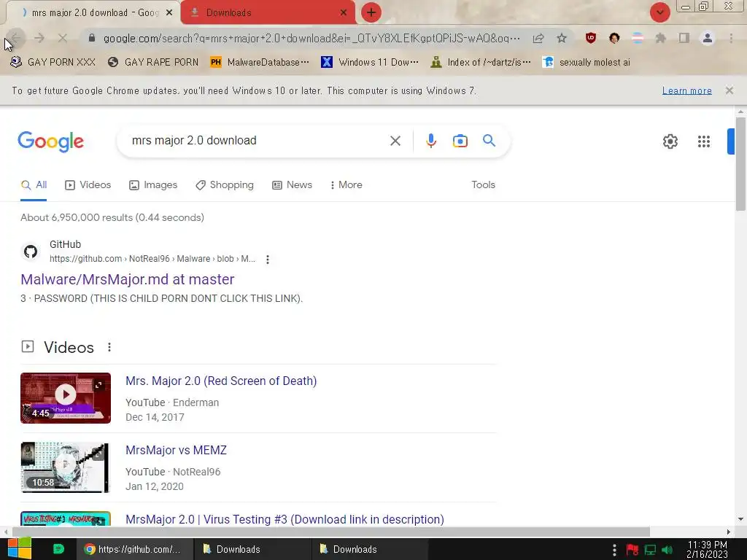
Task: Bookmark this page with the star icon
Action: [562, 38]
